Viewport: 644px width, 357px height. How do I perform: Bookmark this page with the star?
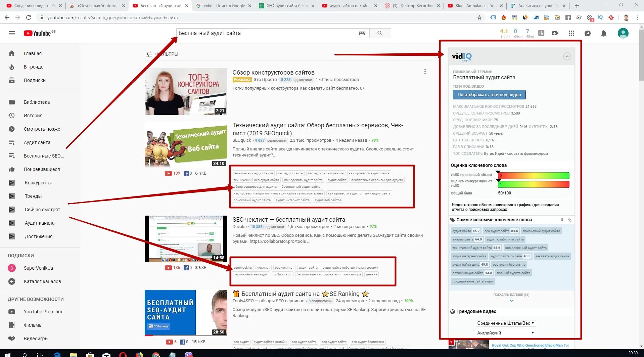click(479, 17)
